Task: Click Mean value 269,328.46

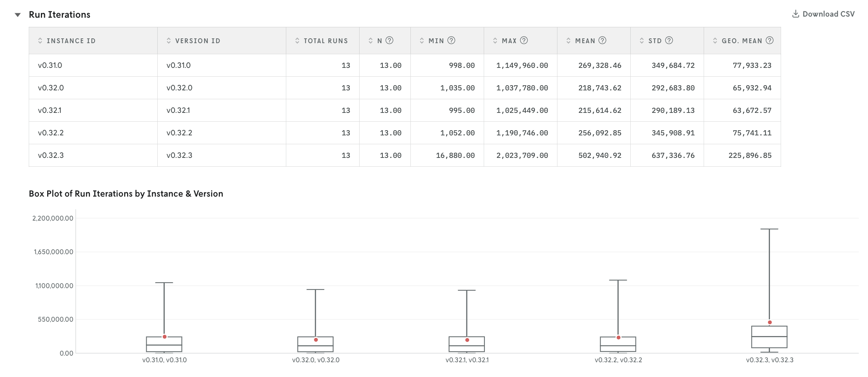Action: pos(600,65)
